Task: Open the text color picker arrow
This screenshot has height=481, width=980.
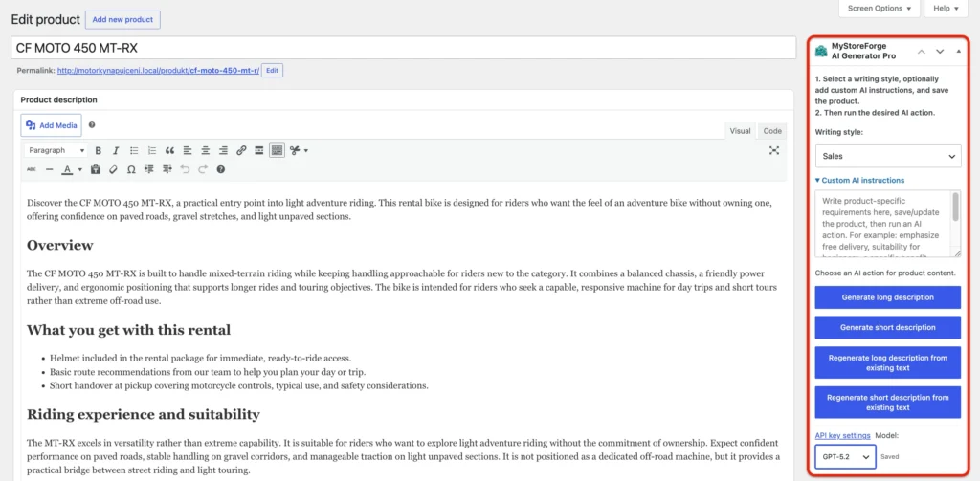Action: (80, 169)
